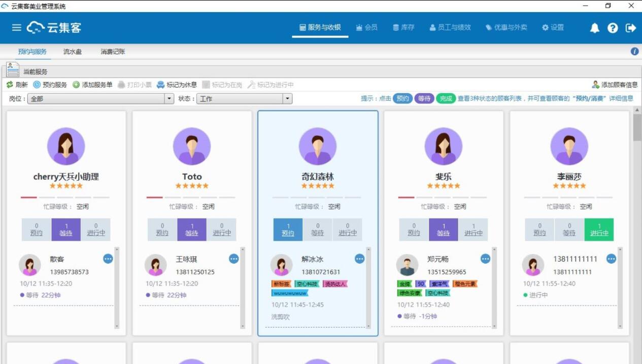Click customer 散客's avatar
This screenshot has width=642, height=364.
point(30,265)
